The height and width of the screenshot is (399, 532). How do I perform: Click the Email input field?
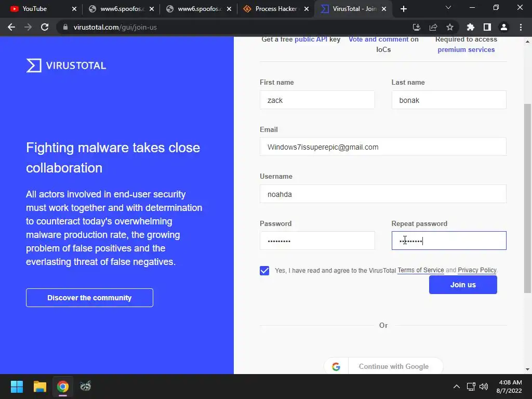[383, 147]
